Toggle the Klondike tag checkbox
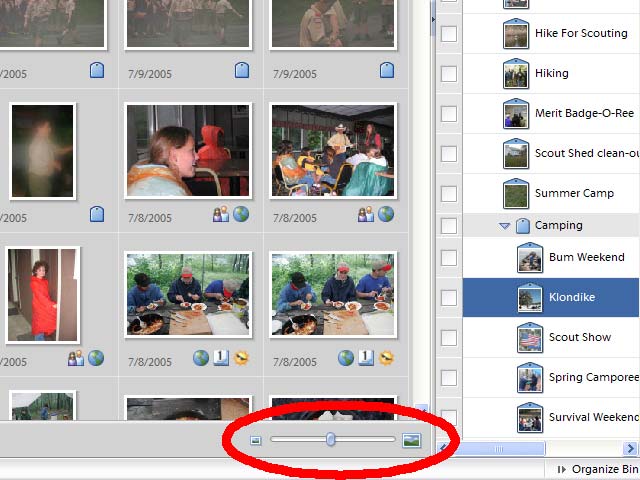640x480 pixels. [449, 298]
